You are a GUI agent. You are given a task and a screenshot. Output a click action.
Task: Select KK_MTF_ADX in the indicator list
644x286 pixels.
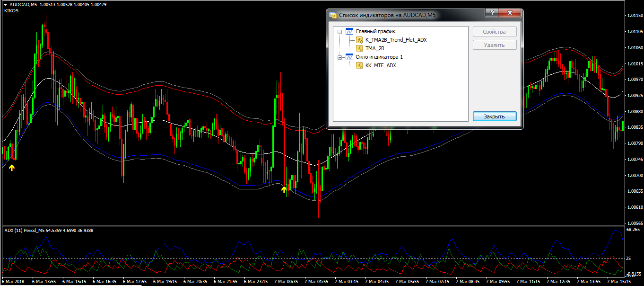381,65
